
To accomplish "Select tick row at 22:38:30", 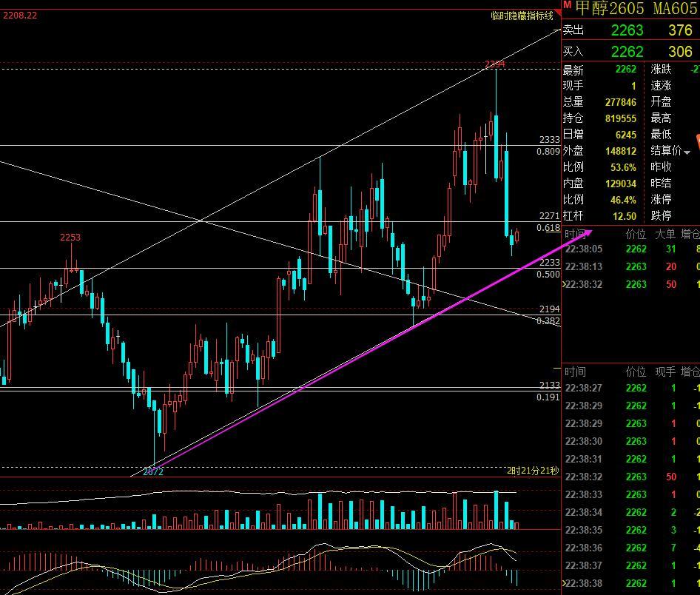I will click(630, 442).
